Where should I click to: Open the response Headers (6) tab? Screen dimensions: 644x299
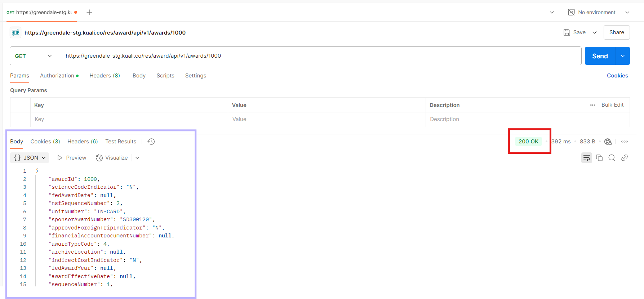[x=83, y=142]
